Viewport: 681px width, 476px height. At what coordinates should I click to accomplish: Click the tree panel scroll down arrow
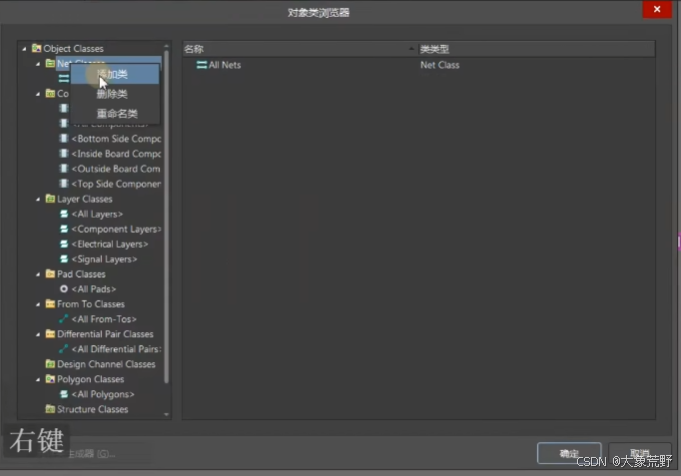point(166,415)
